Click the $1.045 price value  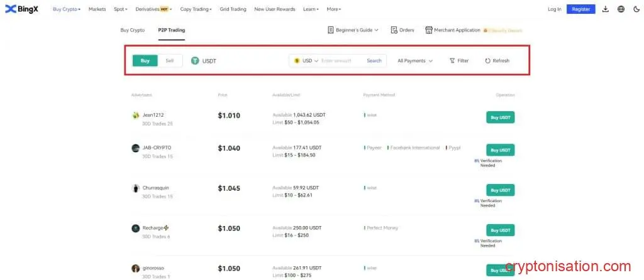pos(229,188)
